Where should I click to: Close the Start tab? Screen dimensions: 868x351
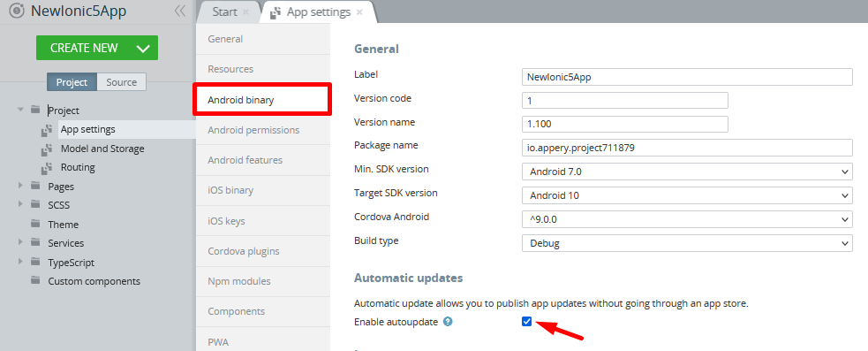[x=245, y=12]
